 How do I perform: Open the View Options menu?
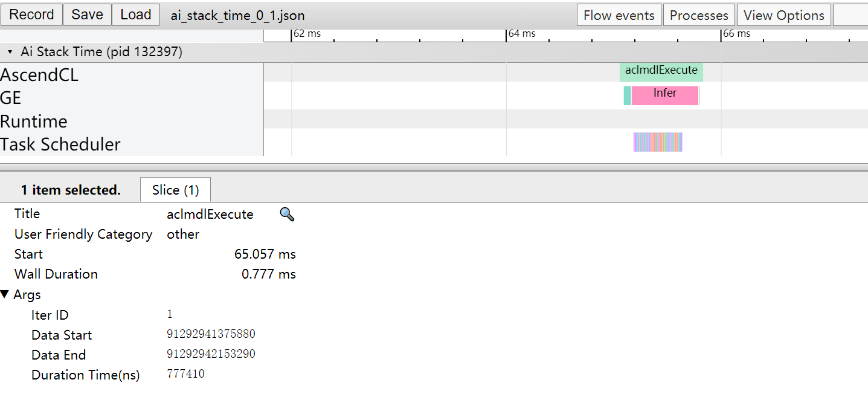click(x=783, y=16)
